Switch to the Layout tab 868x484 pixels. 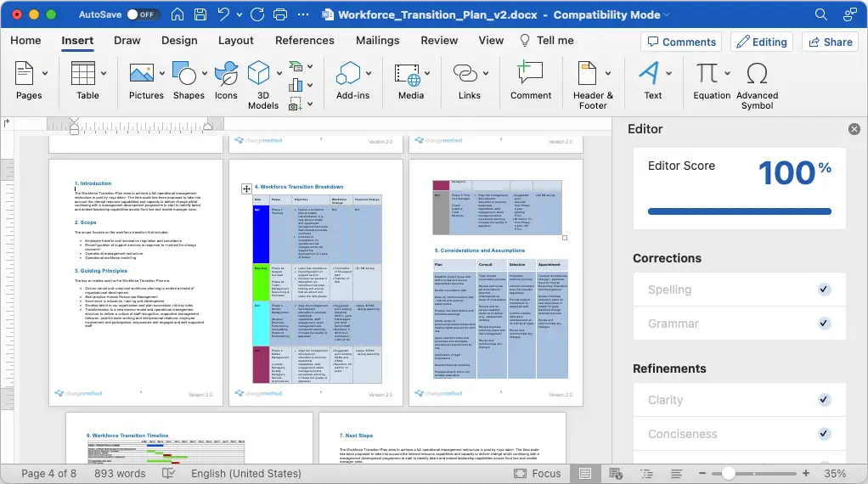pos(236,41)
